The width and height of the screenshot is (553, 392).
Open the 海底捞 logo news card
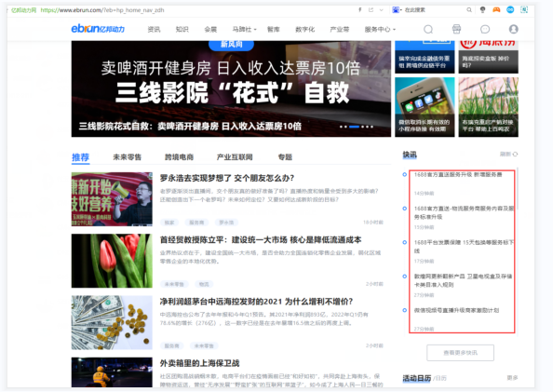coord(489,57)
